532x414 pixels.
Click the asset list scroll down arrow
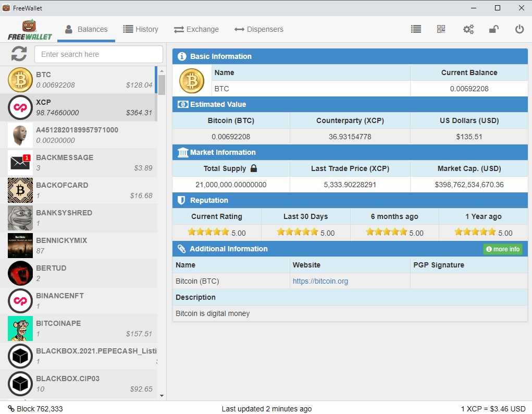point(162,396)
